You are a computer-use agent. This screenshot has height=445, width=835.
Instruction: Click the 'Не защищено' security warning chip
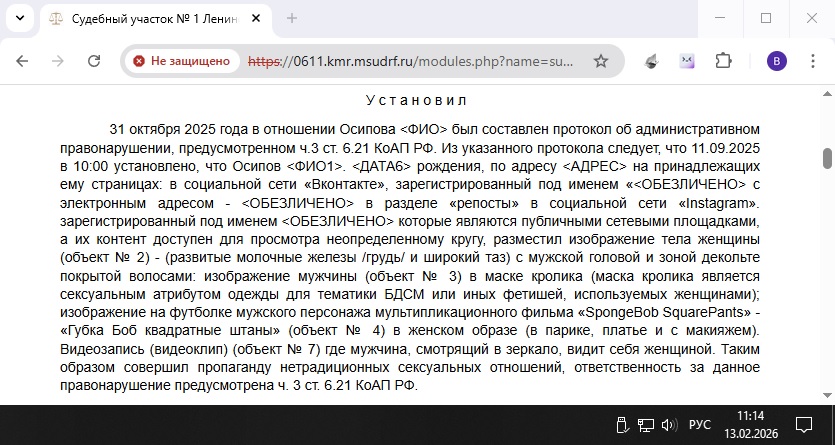[181, 61]
